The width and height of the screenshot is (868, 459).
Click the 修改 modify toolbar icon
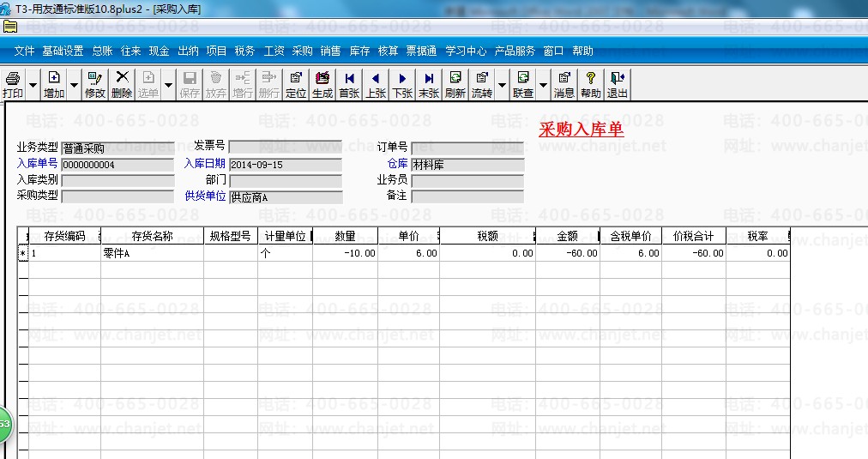(x=94, y=85)
